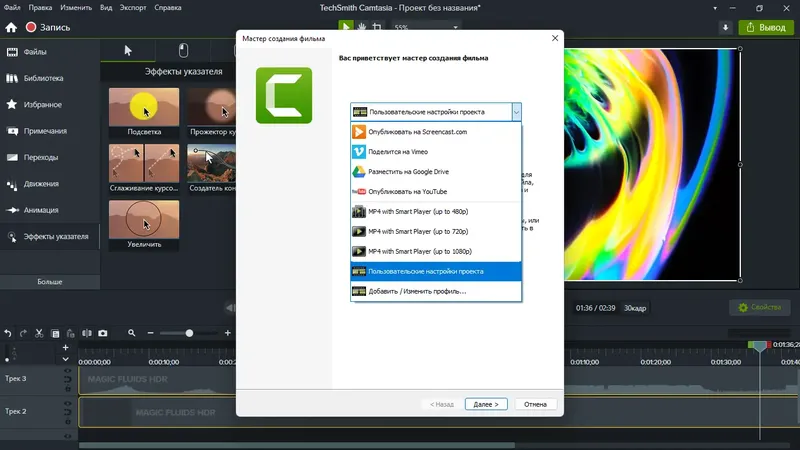Click the Отмена button

coord(535,404)
